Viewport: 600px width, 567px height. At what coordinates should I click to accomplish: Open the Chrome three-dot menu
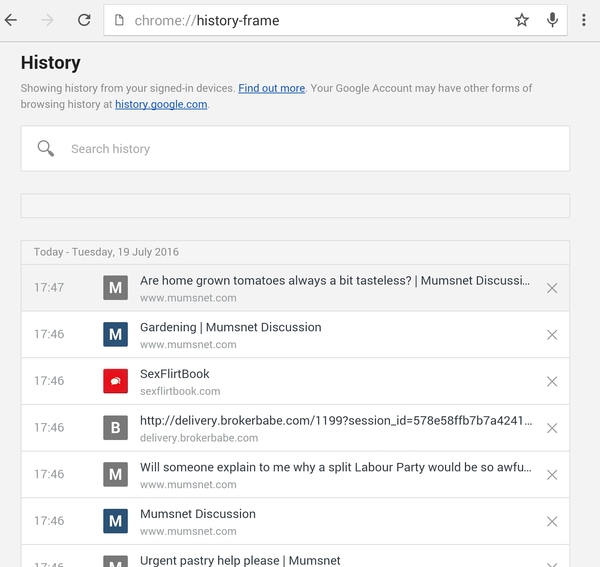tap(584, 20)
